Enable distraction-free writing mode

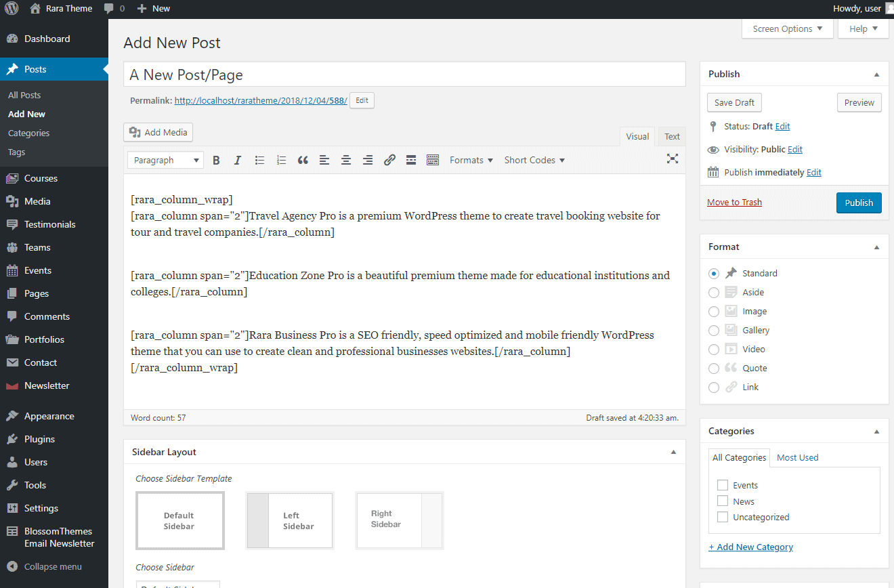point(672,159)
